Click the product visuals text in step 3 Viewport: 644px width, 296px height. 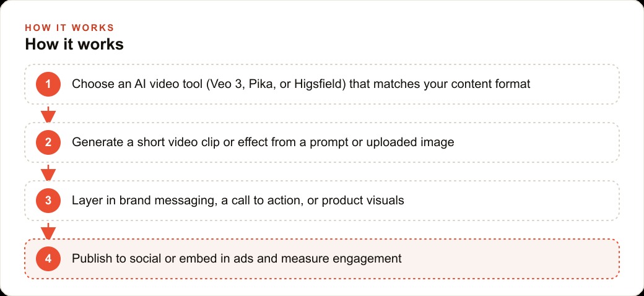click(364, 201)
